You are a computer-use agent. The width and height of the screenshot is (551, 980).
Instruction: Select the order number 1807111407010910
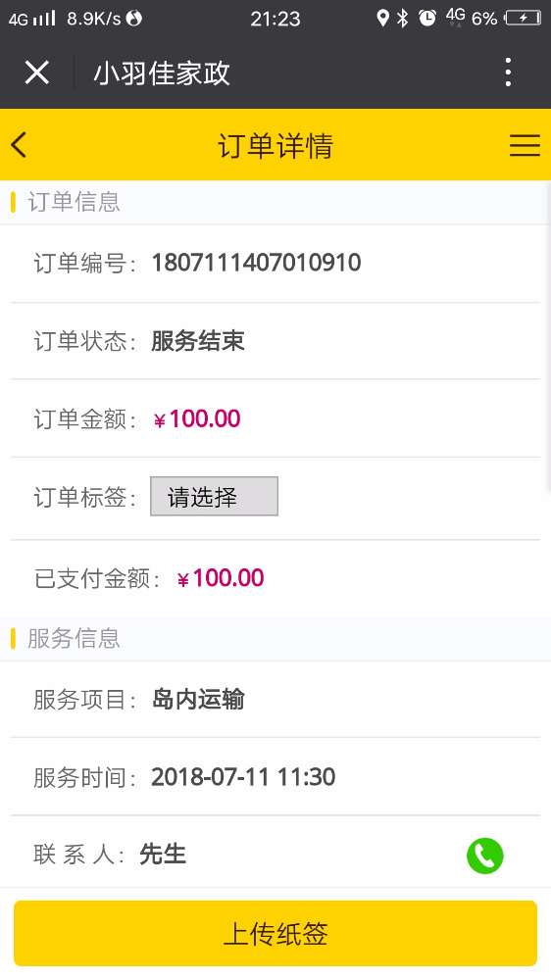pyautogui.click(x=257, y=263)
